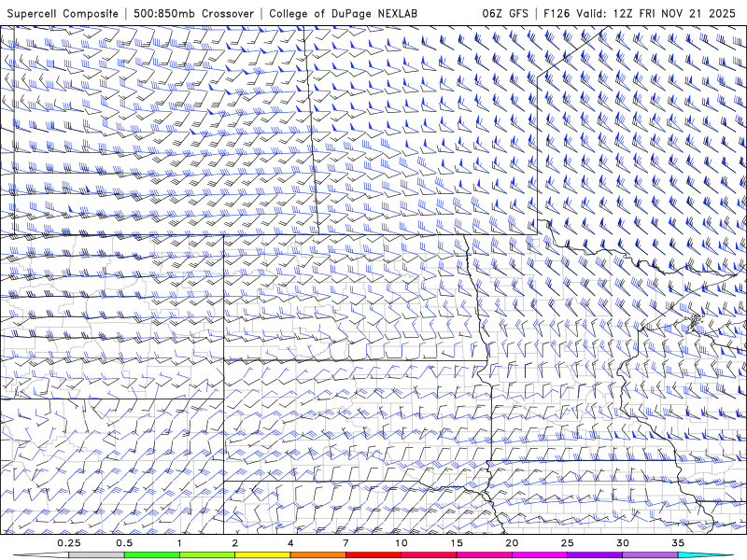This screenshot has width=747, height=560.
Task: Select the yellow color bar segment
Action: 262,555
